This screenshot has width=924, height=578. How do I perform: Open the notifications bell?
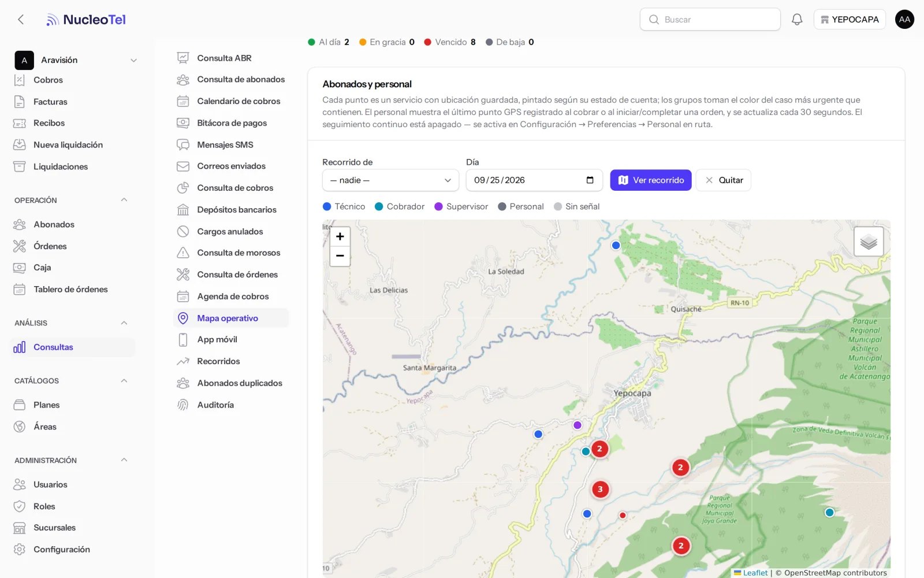click(797, 20)
